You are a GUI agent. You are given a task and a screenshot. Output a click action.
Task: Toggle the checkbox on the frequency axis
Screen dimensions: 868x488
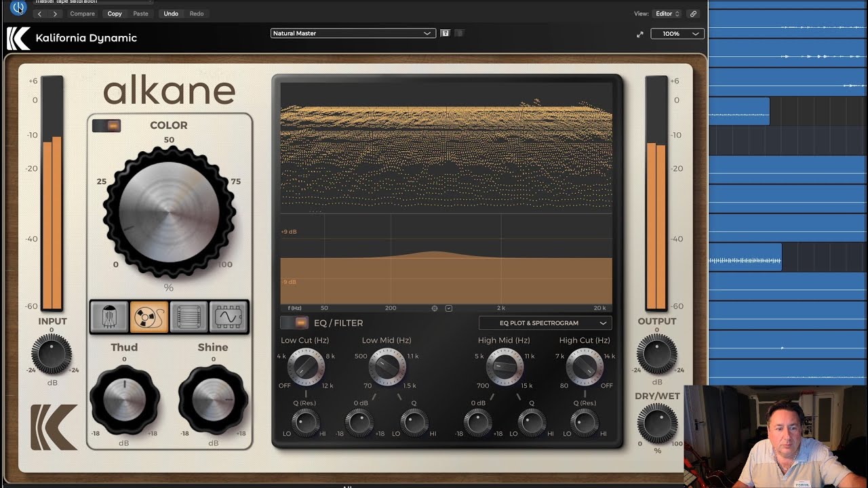(448, 308)
